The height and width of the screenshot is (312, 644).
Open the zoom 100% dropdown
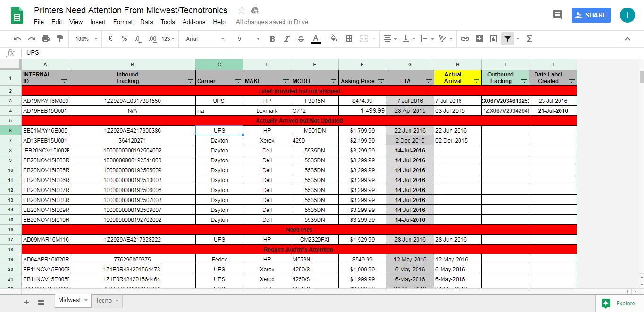[86, 39]
